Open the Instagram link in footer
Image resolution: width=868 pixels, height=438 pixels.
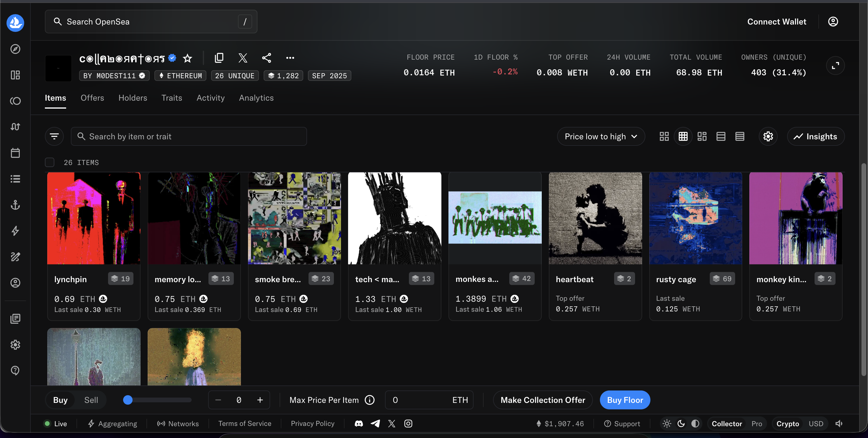coord(408,424)
